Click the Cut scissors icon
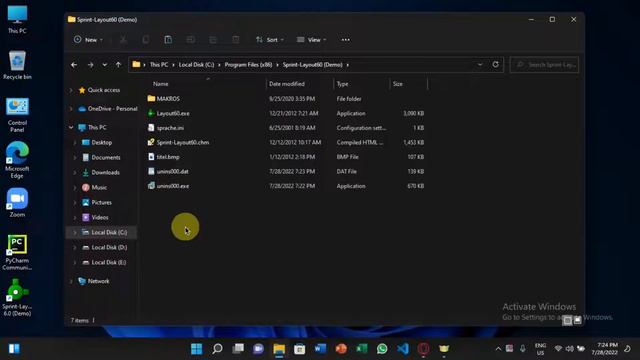The image size is (640, 360). (123, 40)
